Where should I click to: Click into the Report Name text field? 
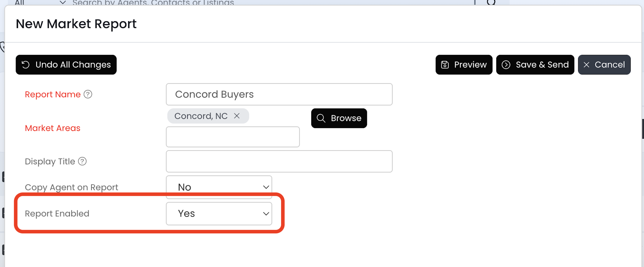pyautogui.click(x=279, y=94)
